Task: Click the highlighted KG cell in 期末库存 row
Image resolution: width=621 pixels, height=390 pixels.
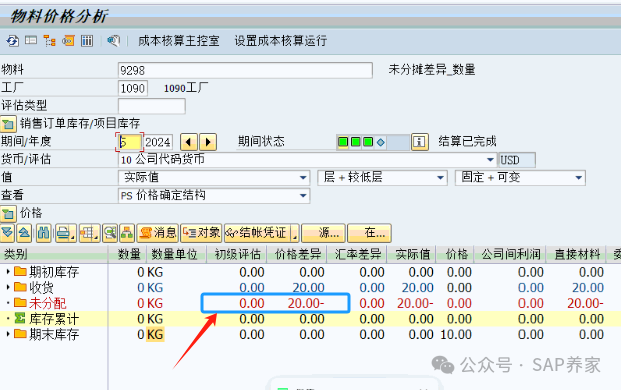Action: (155, 335)
